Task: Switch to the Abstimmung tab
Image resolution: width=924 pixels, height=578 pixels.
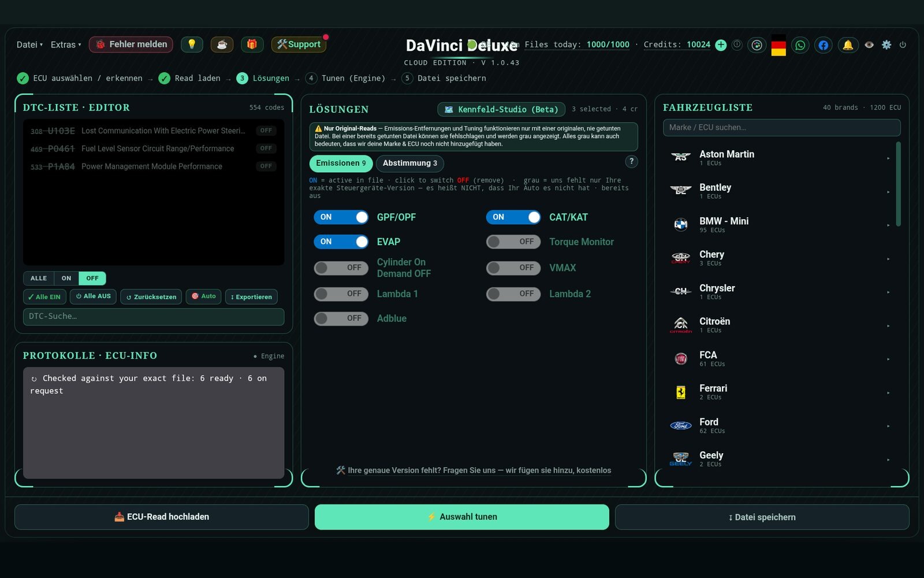Action: pyautogui.click(x=410, y=163)
